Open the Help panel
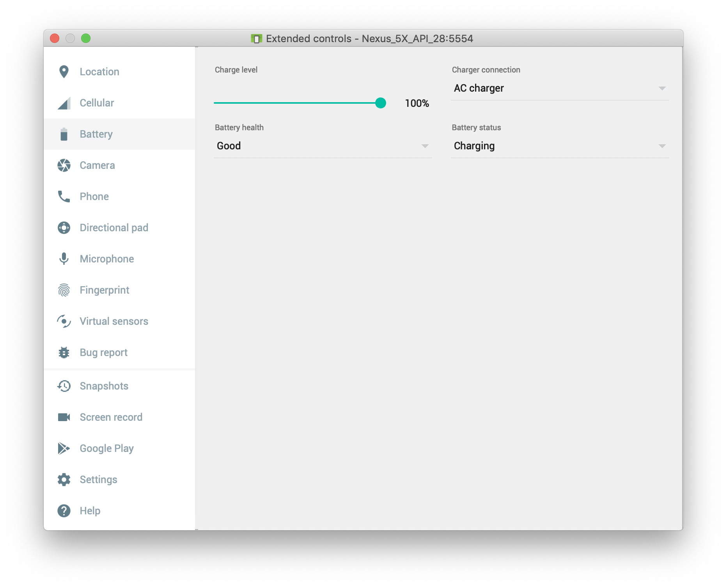This screenshot has height=588, width=727. coord(119,511)
